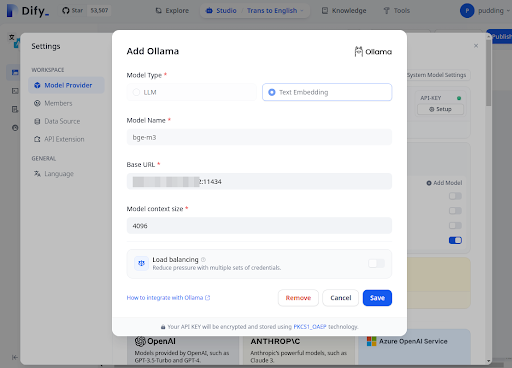Toggle the Load balancing switch

376,263
